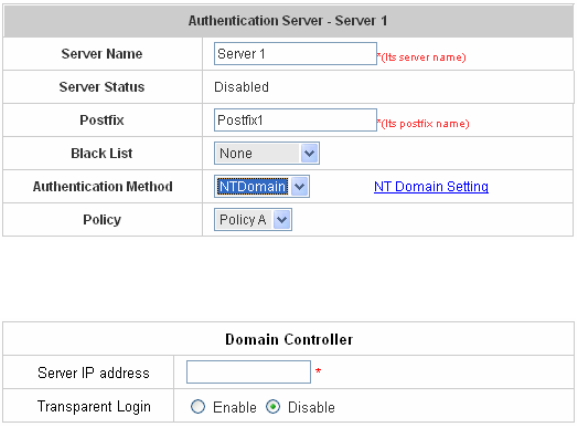This screenshot has width=577, height=426.
Task: Click the Policy A value text
Action: [x=243, y=220]
